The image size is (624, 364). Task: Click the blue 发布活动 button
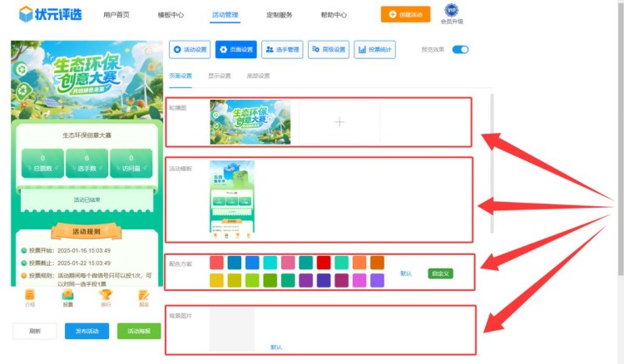pyautogui.click(x=87, y=331)
